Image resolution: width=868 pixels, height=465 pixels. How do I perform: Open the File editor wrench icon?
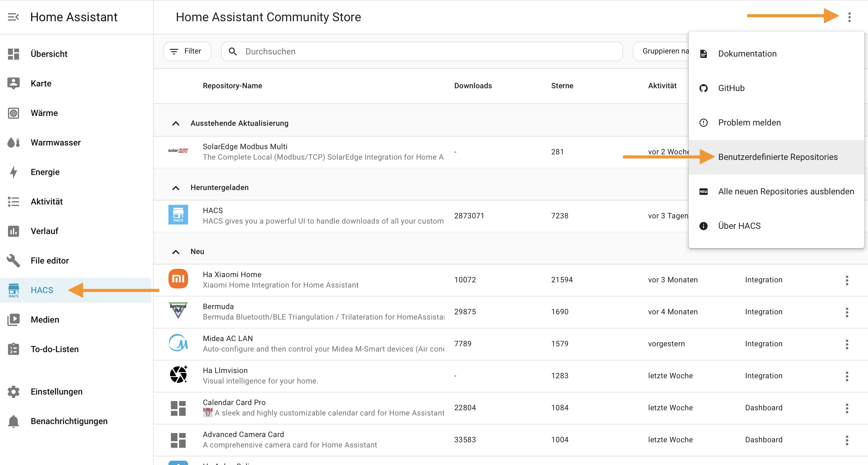click(x=14, y=261)
